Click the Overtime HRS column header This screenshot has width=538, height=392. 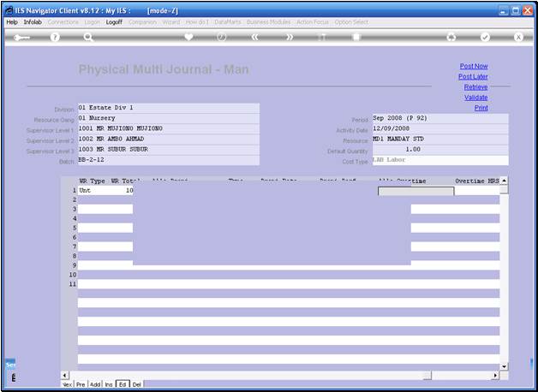(477, 181)
